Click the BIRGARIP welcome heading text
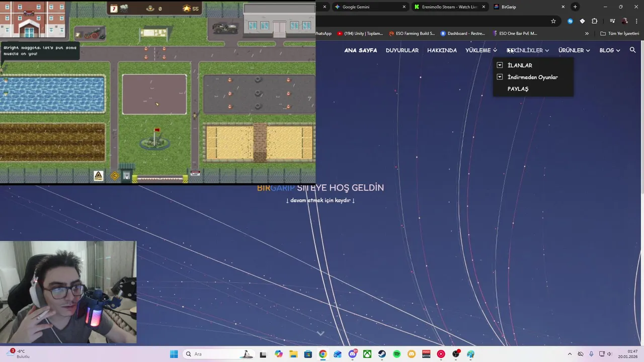Viewport: 644px width, 362px height. click(320, 188)
